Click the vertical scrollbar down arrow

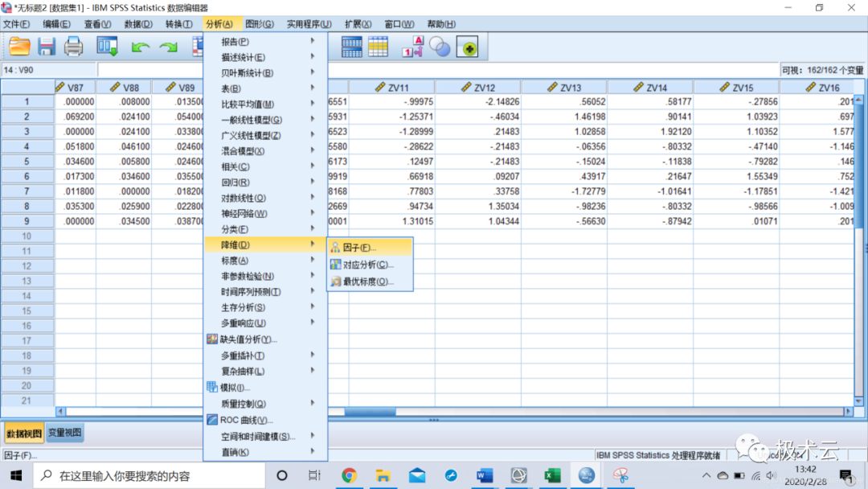pyautogui.click(x=858, y=401)
